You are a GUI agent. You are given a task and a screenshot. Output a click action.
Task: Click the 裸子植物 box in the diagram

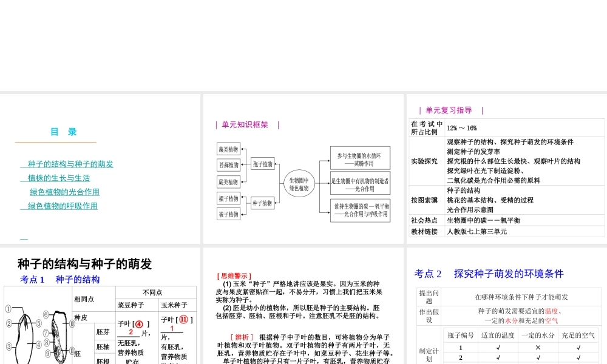point(228,198)
